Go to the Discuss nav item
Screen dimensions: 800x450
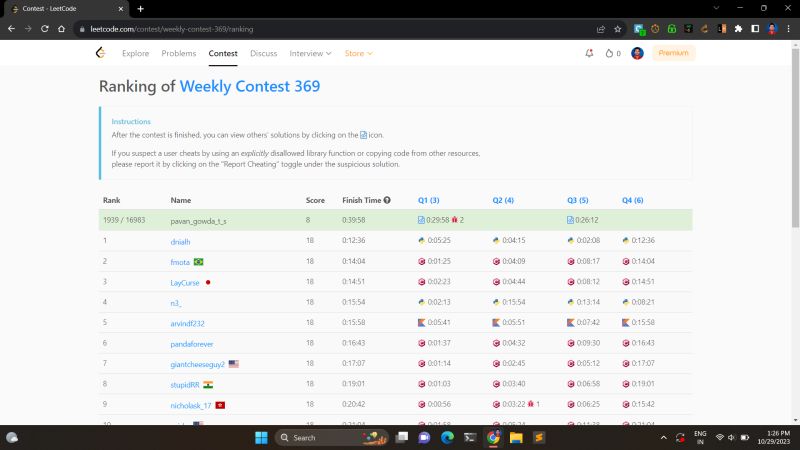pyautogui.click(x=264, y=53)
